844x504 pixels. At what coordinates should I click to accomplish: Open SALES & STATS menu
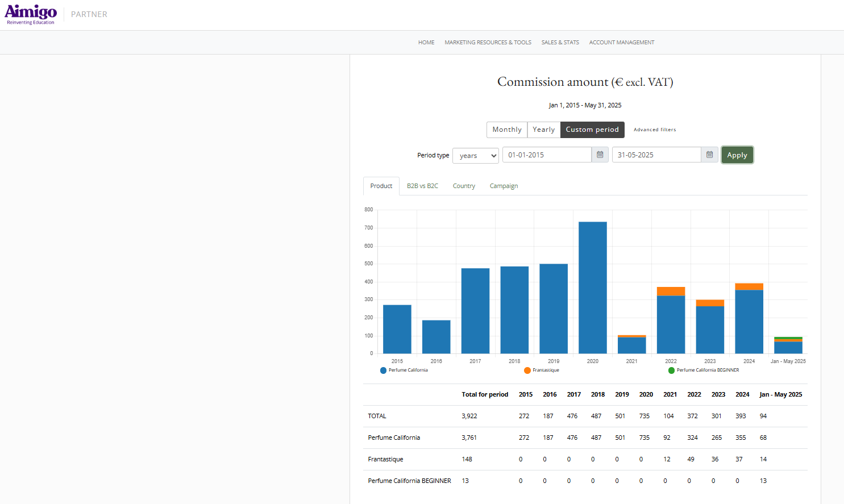point(560,43)
